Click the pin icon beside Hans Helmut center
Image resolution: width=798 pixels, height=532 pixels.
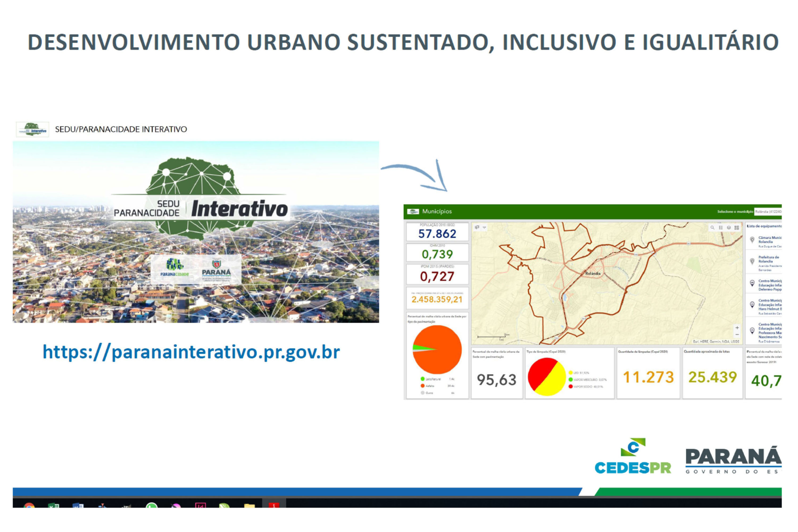(x=752, y=305)
